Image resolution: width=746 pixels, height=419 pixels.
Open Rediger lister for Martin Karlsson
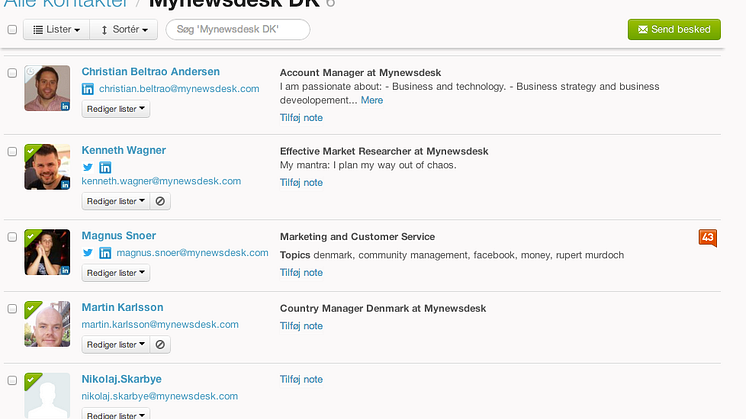click(x=116, y=344)
